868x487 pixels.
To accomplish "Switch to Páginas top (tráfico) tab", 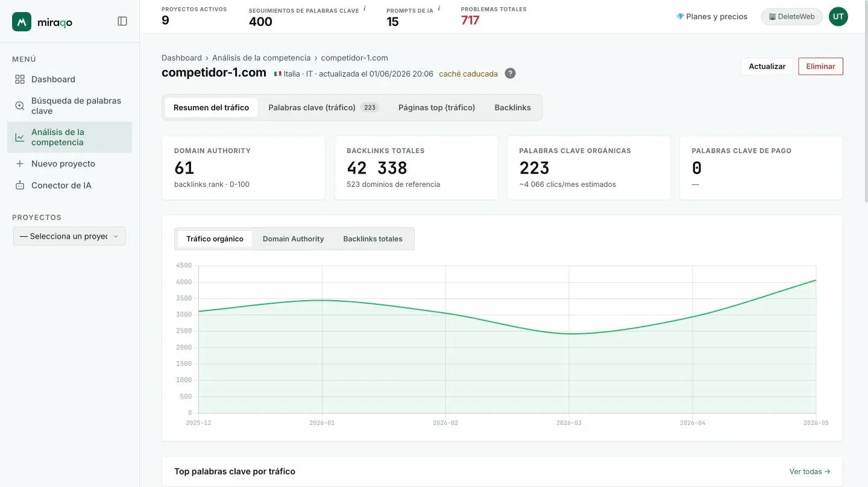I will coord(436,107).
